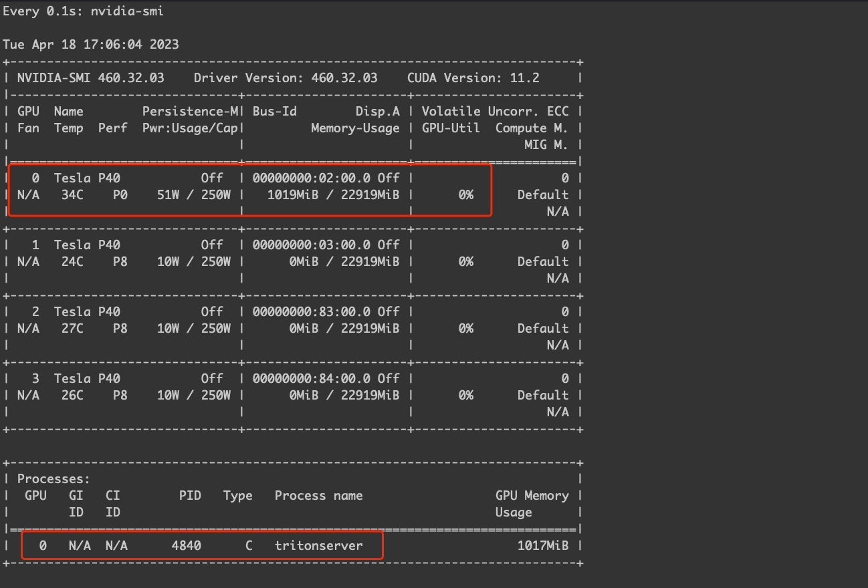Select the timestamp 'Tue Apr 18 17:06:04 2023'

[x=91, y=45]
